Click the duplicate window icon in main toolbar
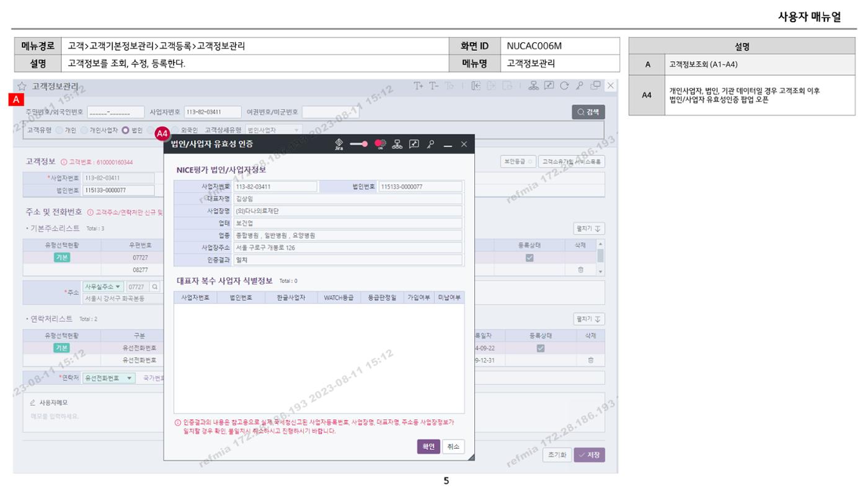Viewport: 868px width, 489px height. pyautogui.click(x=595, y=86)
